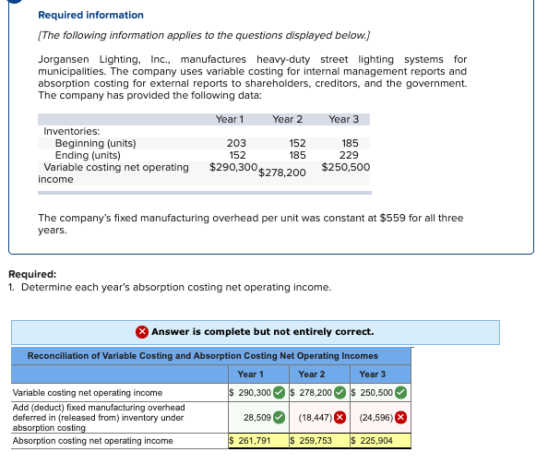560x476 pixels.
Task: Click the 'Answer is complete but not entirely correct' banner text
Action: pos(262,332)
